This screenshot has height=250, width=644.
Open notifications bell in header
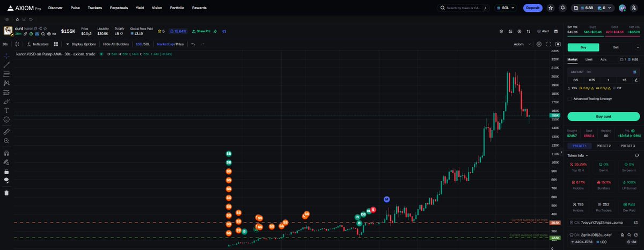(562, 8)
